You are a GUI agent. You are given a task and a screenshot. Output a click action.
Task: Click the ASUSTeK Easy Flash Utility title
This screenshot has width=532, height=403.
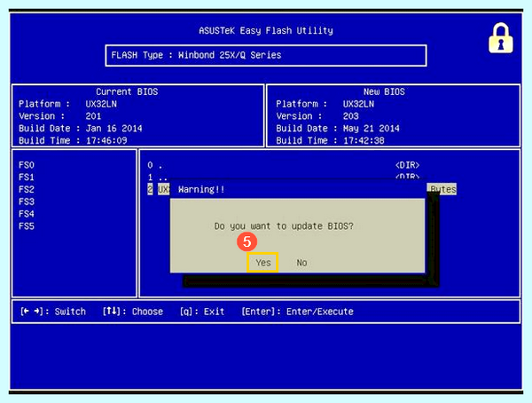point(266,30)
